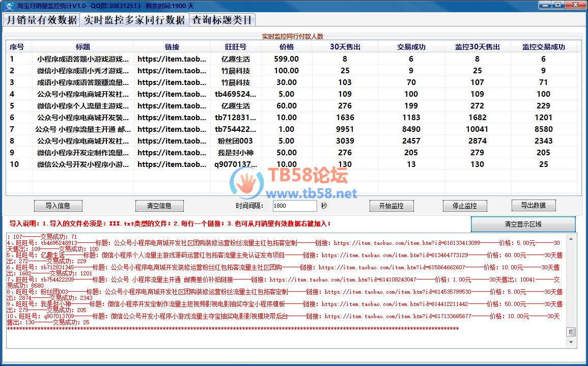Screen dimensions: 588x366
Task: Click 30天售出 cell 9951
Action: pos(345,129)
